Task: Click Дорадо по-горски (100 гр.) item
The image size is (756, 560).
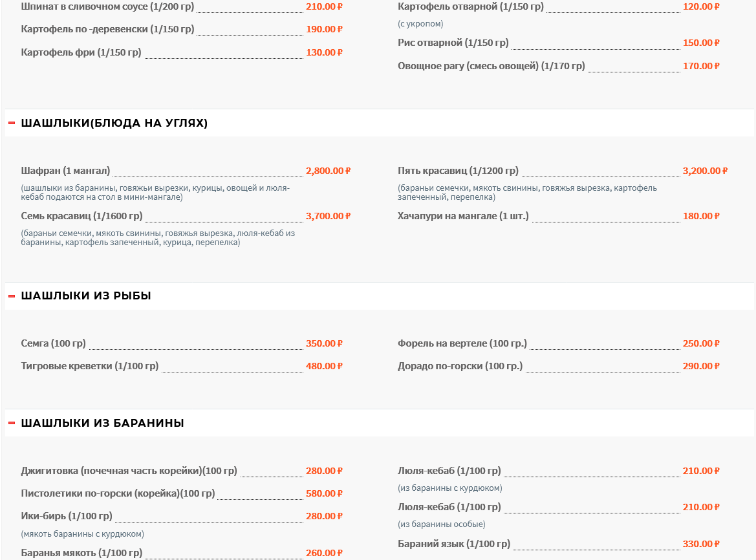Action: pyautogui.click(x=460, y=366)
